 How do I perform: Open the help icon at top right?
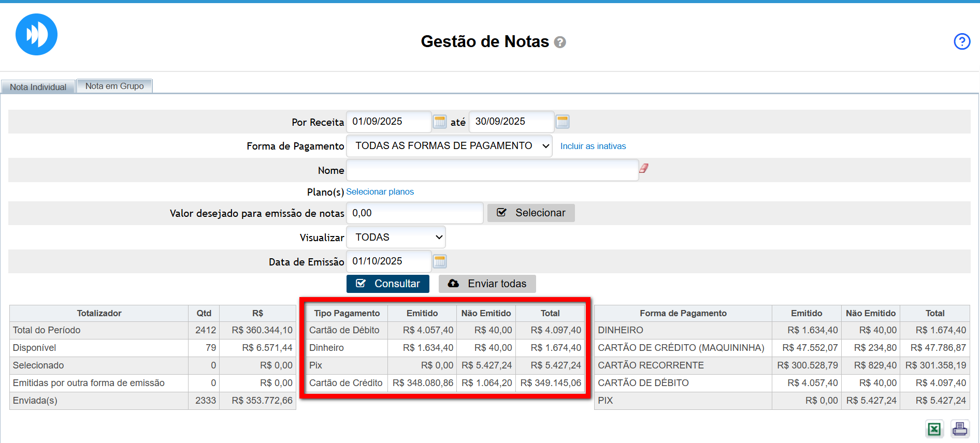point(962,41)
